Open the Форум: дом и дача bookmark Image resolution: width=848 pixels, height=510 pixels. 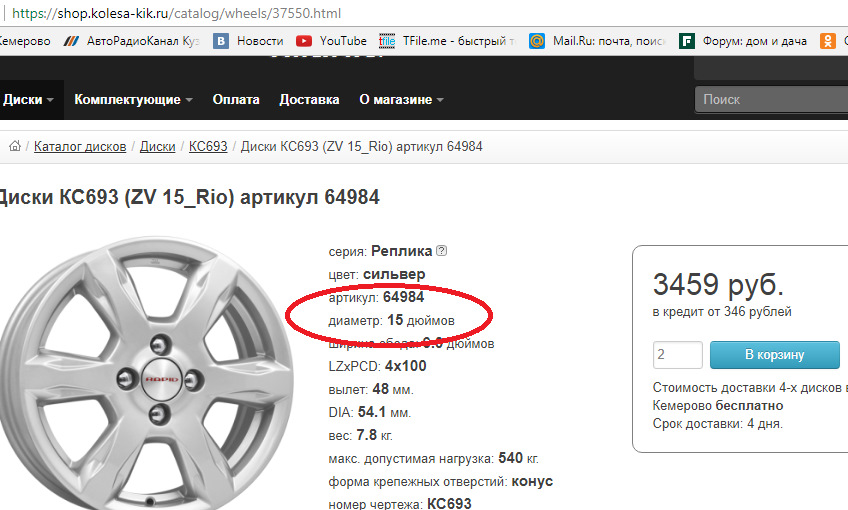click(740, 41)
